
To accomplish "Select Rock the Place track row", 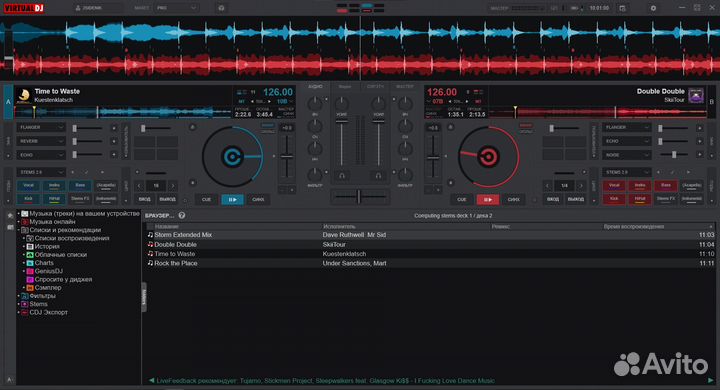I will [430, 263].
